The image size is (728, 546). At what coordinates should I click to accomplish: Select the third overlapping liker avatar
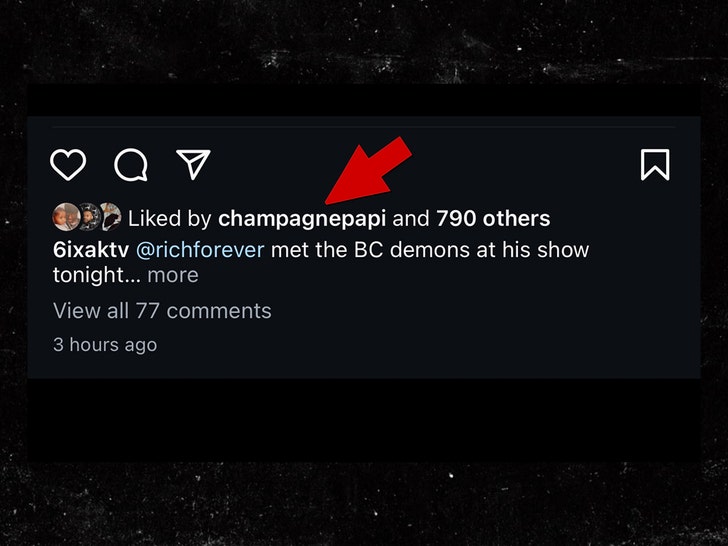[x=110, y=217]
